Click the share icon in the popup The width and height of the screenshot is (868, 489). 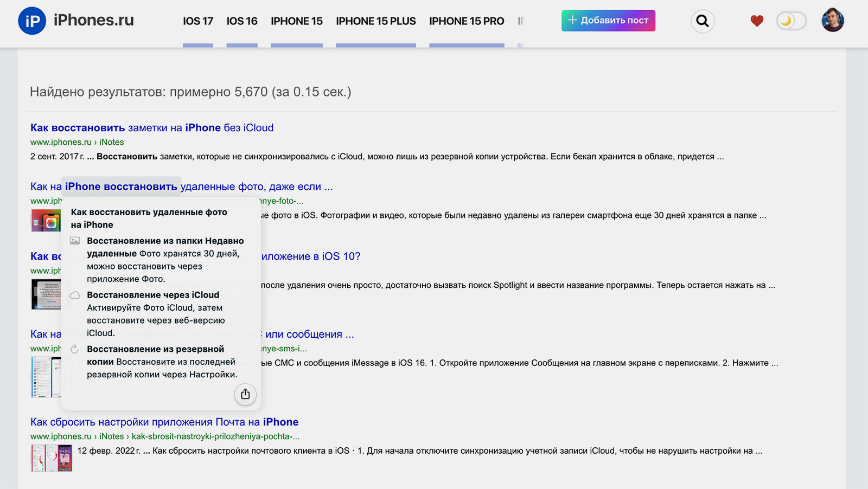tap(245, 394)
